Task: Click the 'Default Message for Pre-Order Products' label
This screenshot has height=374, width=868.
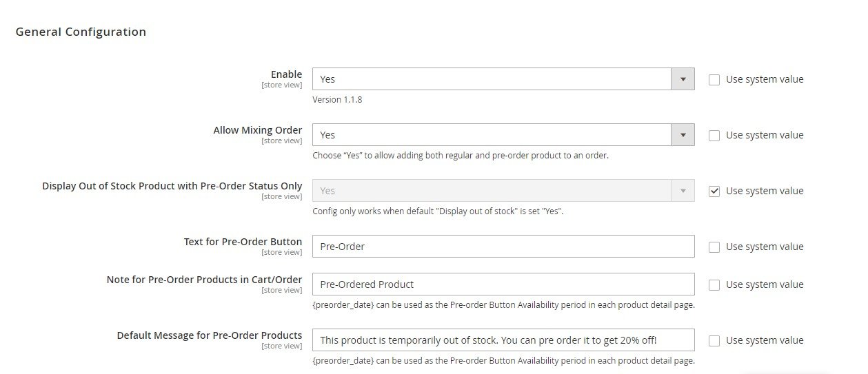Action: tap(209, 335)
